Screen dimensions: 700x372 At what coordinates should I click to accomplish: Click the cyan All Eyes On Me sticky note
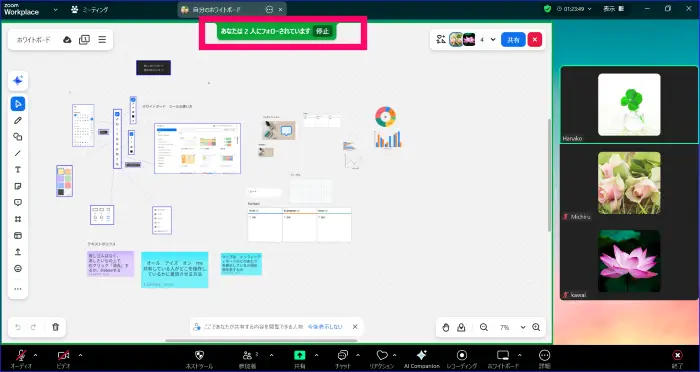[x=175, y=270]
